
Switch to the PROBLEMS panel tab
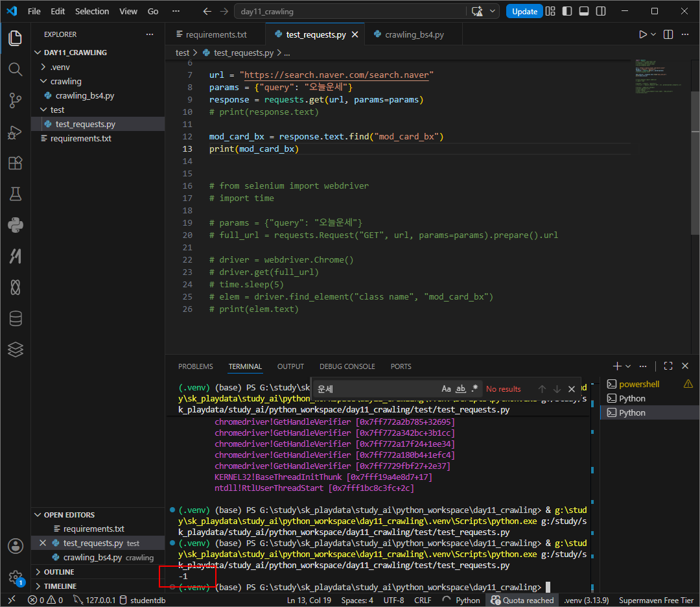click(196, 366)
